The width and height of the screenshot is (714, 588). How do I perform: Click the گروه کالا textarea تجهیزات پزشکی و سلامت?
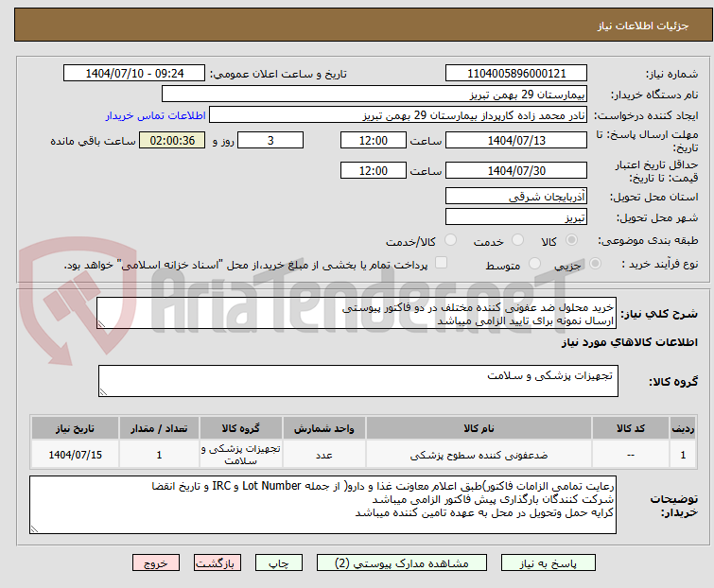[x=358, y=381]
